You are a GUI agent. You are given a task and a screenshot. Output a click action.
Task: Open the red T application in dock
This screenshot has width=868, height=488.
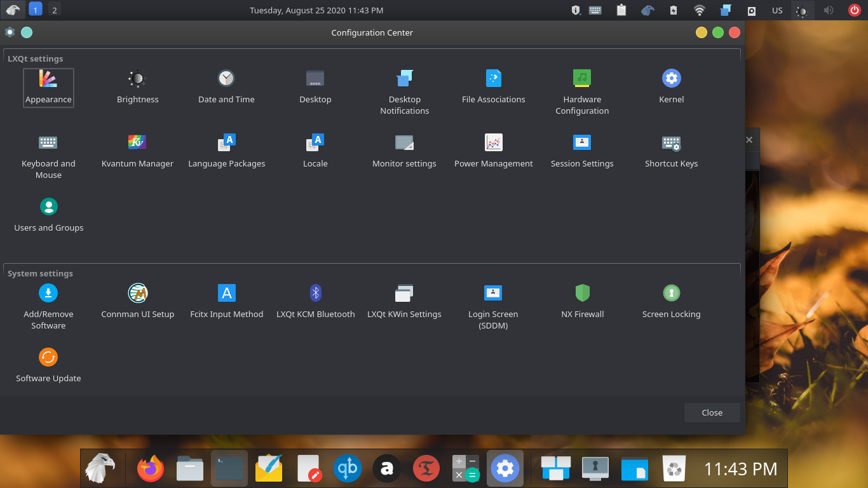426,469
